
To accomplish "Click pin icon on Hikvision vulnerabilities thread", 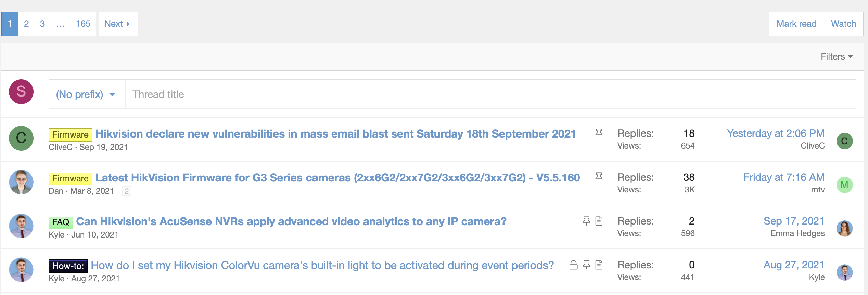I will pyautogui.click(x=599, y=133).
